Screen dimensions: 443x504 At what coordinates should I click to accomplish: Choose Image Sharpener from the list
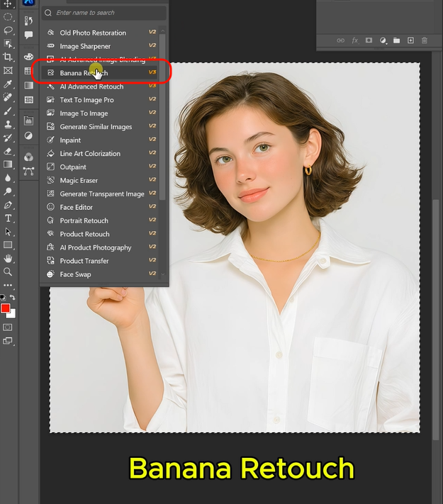101,46
